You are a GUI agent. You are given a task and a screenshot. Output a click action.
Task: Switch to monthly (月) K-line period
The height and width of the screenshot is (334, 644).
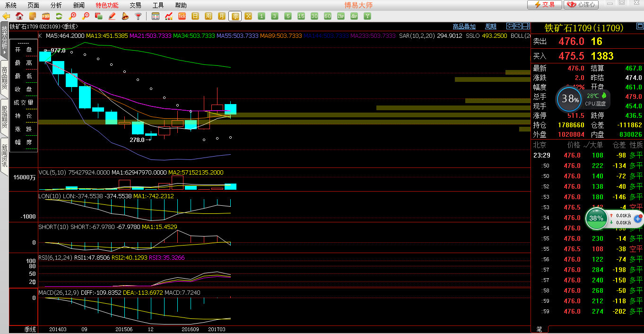coord(222,16)
